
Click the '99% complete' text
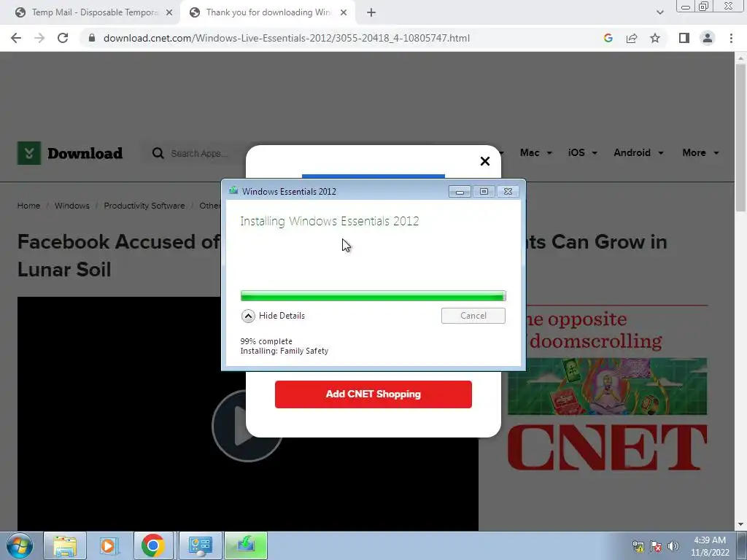[266, 341]
